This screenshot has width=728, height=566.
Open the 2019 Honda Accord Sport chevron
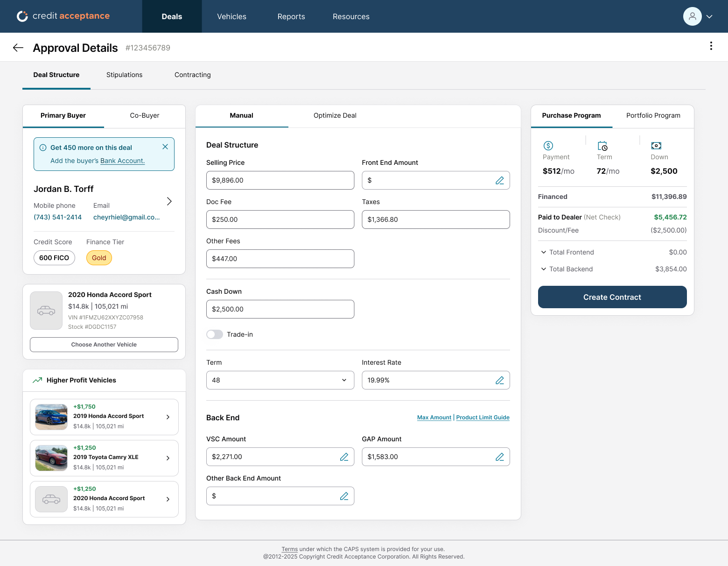click(x=168, y=417)
